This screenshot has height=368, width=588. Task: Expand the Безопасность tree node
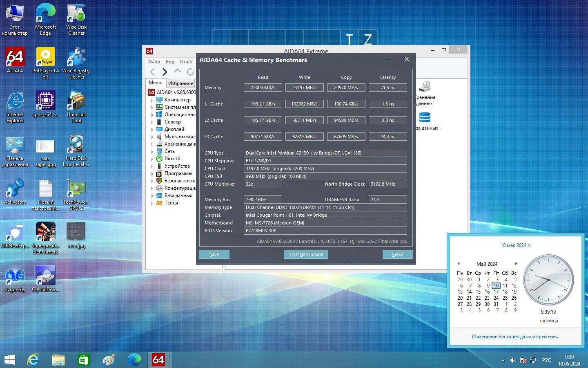[152, 181]
